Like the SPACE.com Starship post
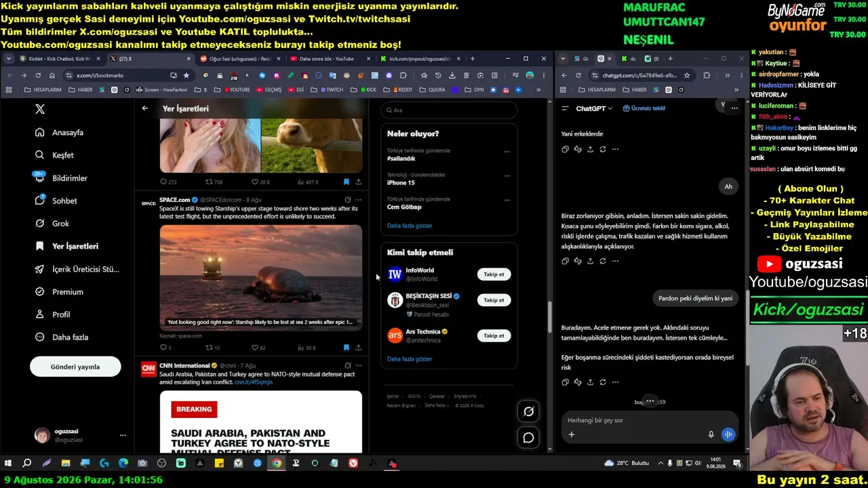The image size is (868, 488). (258, 348)
